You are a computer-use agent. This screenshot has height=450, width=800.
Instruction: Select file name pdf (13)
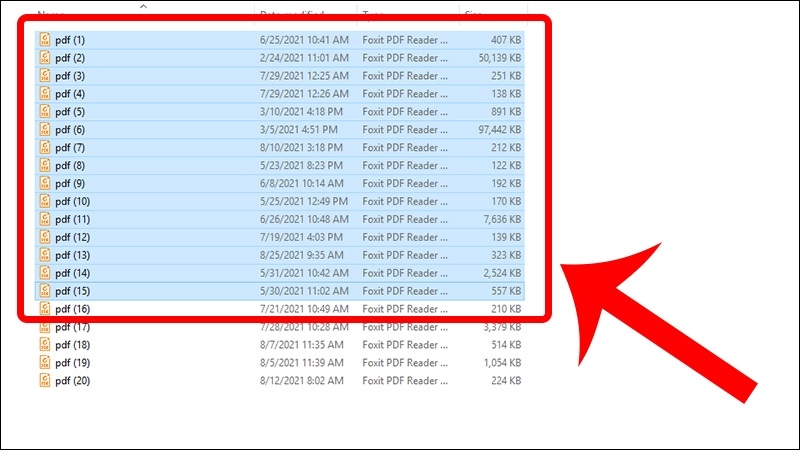coord(72,255)
